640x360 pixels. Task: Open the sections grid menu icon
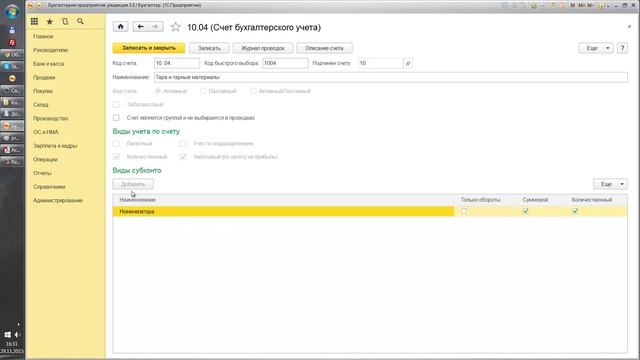[x=34, y=22]
